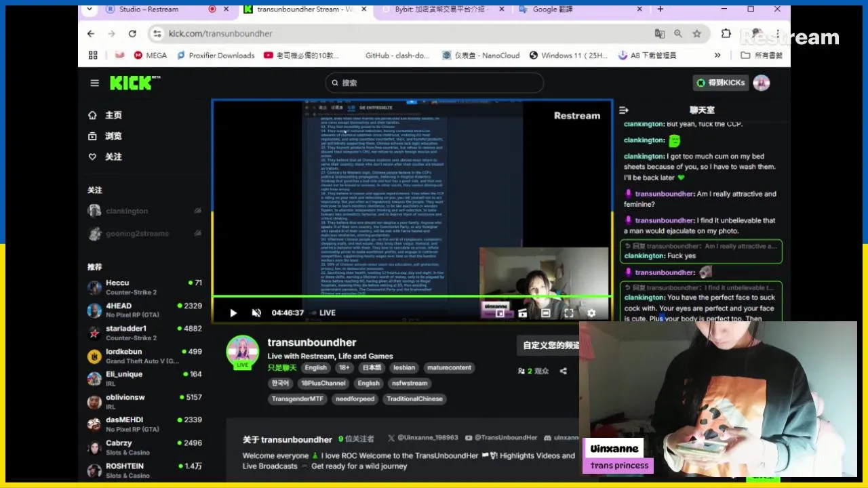This screenshot has height=488, width=868.
Task: Click the KICK logo
Action: click(135, 83)
